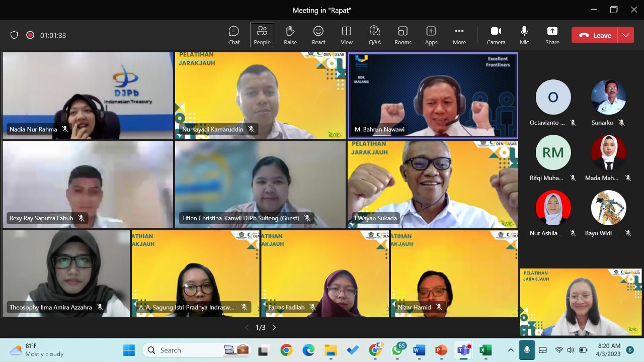Click Bayu Widi wayang avatar
The width and height of the screenshot is (644, 362).
pos(608,208)
